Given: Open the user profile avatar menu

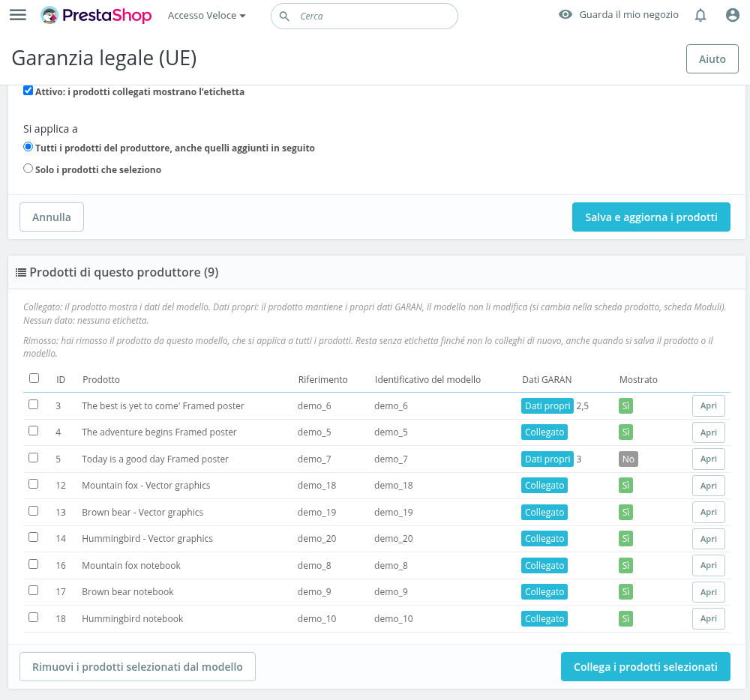Looking at the screenshot, I should click(732, 15).
